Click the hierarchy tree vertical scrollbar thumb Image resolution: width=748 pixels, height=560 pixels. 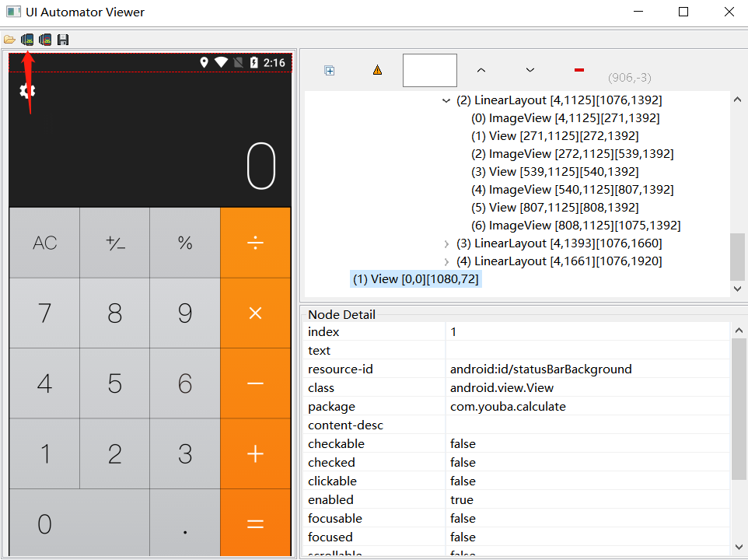pyautogui.click(x=737, y=256)
